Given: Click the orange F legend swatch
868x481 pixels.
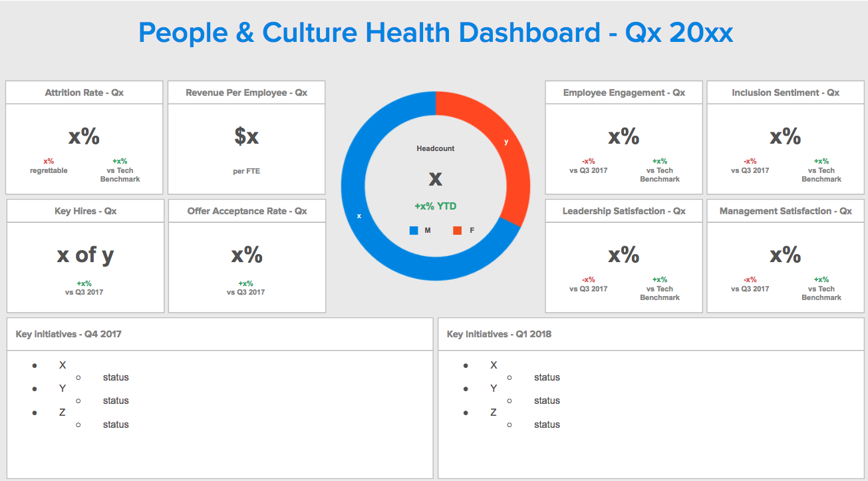Looking at the screenshot, I should pos(458,230).
